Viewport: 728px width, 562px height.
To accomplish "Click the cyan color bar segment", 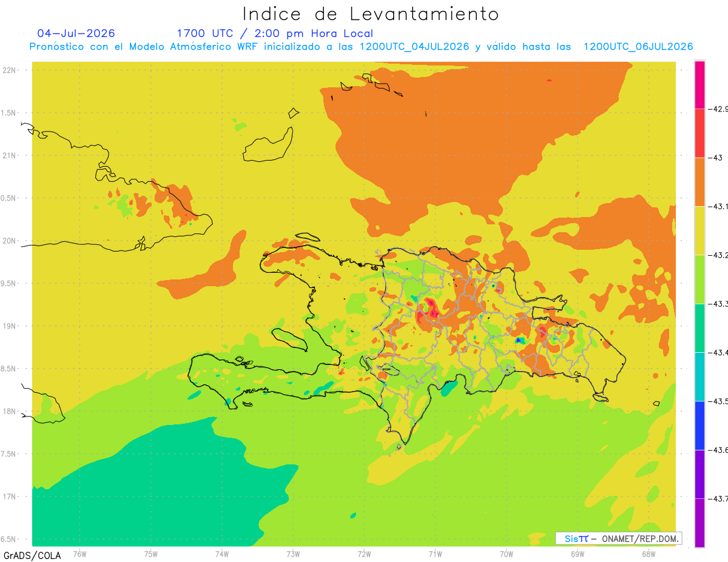I will (x=699, y=377).
